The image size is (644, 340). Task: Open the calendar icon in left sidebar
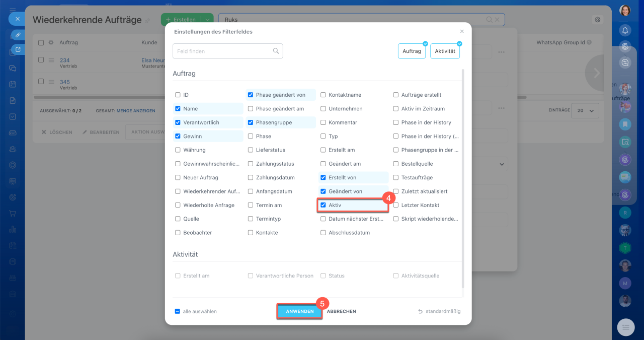(x=13, y=84)
